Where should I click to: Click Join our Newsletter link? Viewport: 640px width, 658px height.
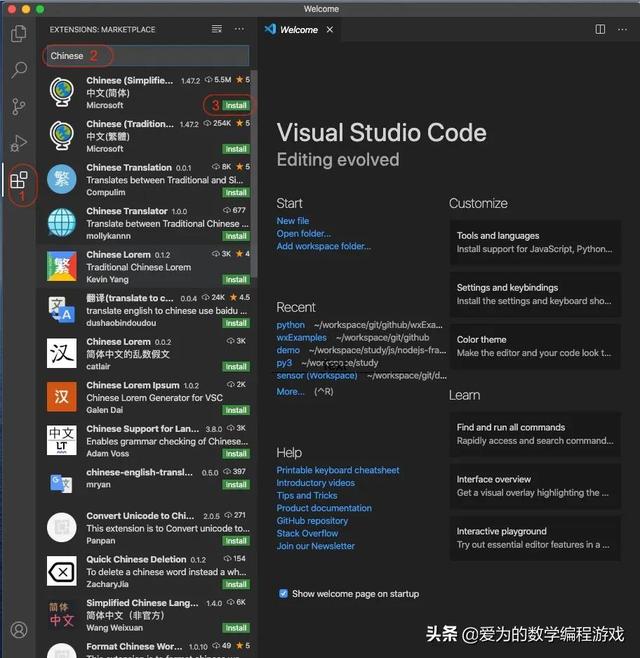tap(316, 546)
